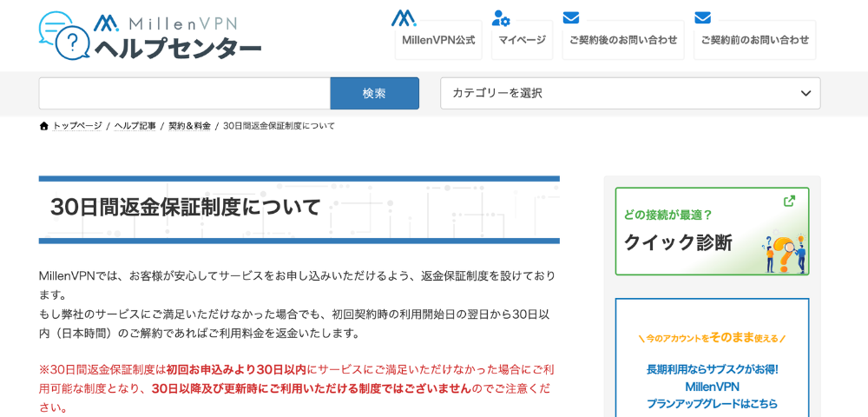Click the マイページ user gear icon

point(501,17)
